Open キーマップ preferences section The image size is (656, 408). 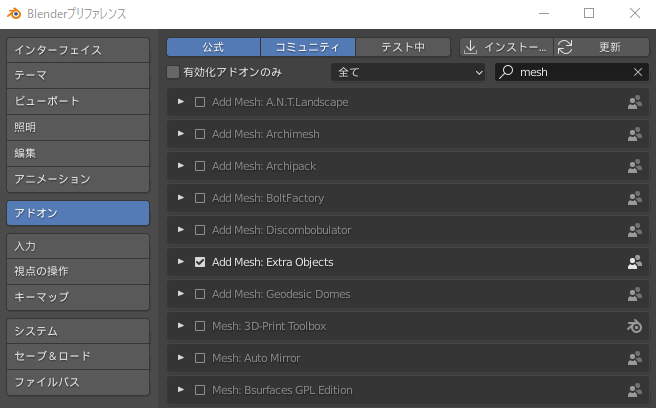coord(78,297)
